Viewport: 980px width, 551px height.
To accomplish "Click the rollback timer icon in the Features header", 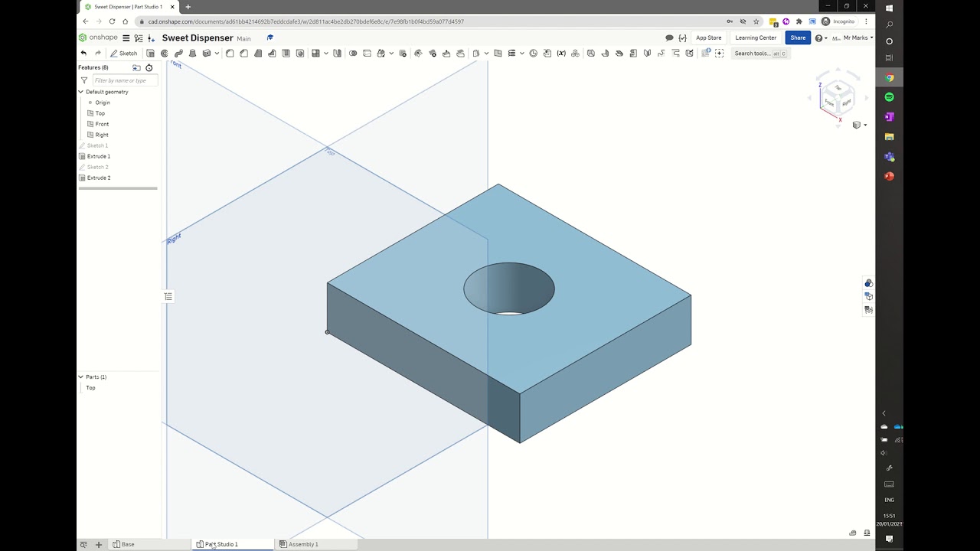I will 149,67.
